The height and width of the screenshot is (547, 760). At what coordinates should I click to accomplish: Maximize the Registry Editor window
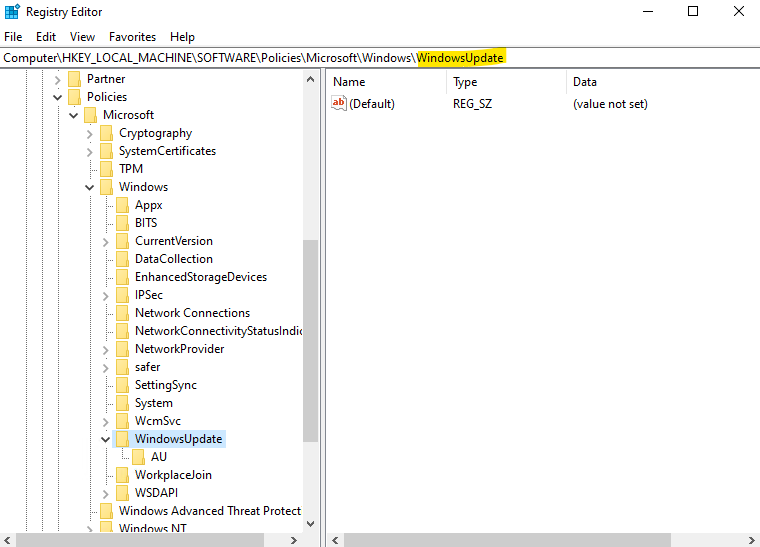(x=693, y=11)
